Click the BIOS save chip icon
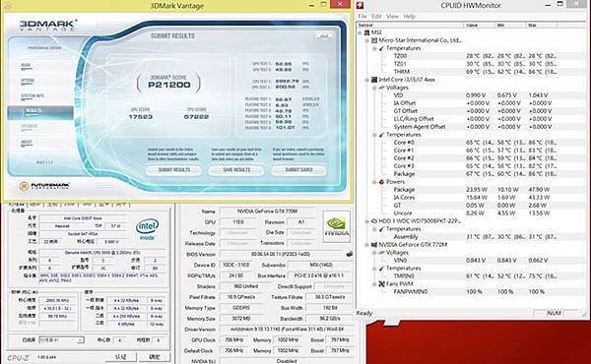The width and height of the screenshot is (591, 364). pyautogui.click(x=350, y=254)
